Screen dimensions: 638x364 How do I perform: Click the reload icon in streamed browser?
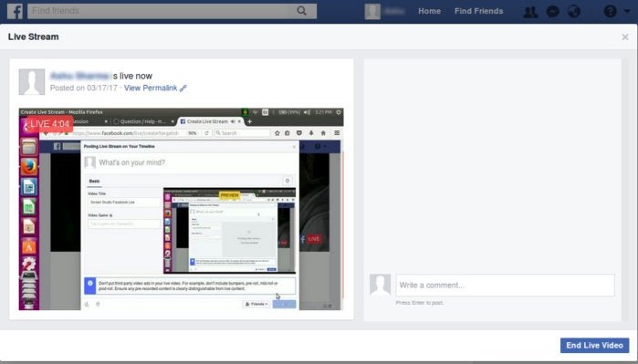click(x=206, y=133)
